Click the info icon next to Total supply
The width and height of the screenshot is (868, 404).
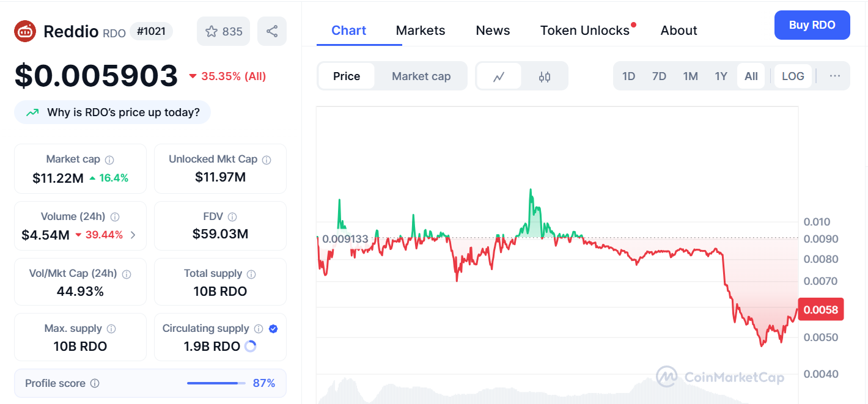[251, 274]
